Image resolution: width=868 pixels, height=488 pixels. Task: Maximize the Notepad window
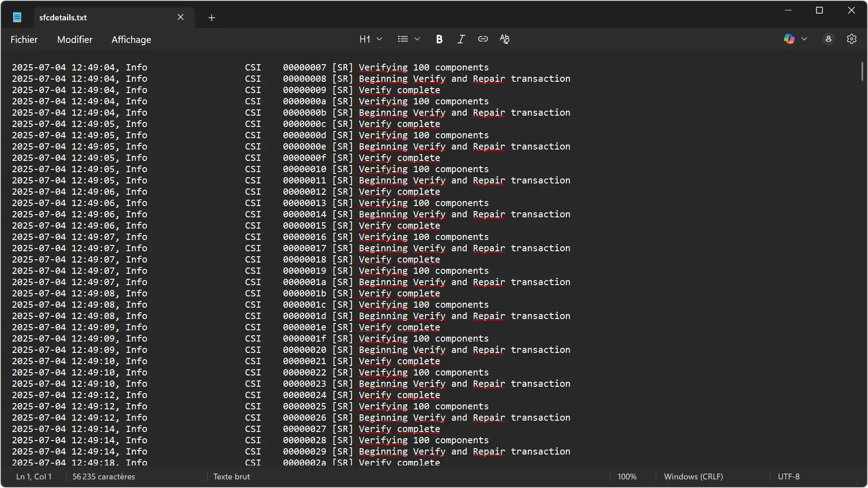[819, 10]
